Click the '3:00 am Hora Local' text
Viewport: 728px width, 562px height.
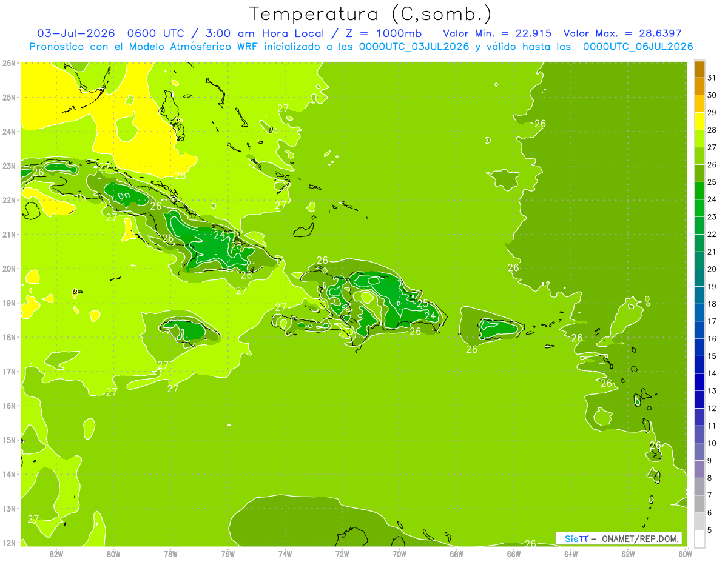point(266,33)
